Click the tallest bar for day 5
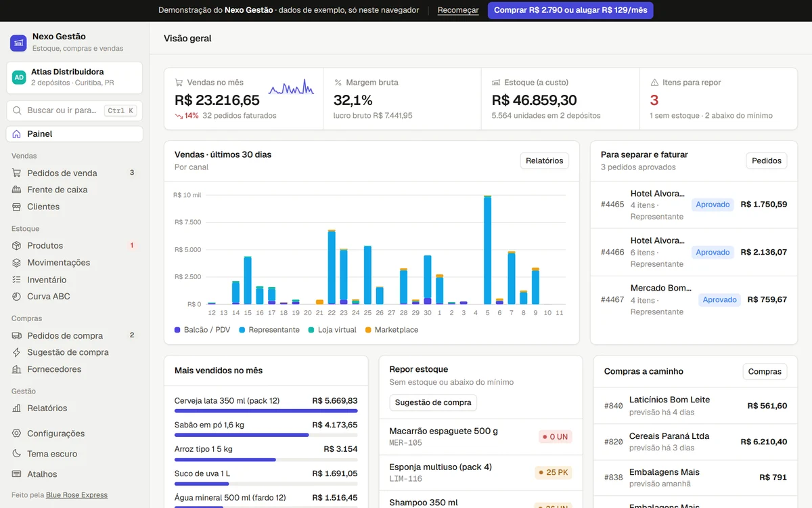Image resolution: width=812 pixels, height=508 pixels. pos(487,250)
